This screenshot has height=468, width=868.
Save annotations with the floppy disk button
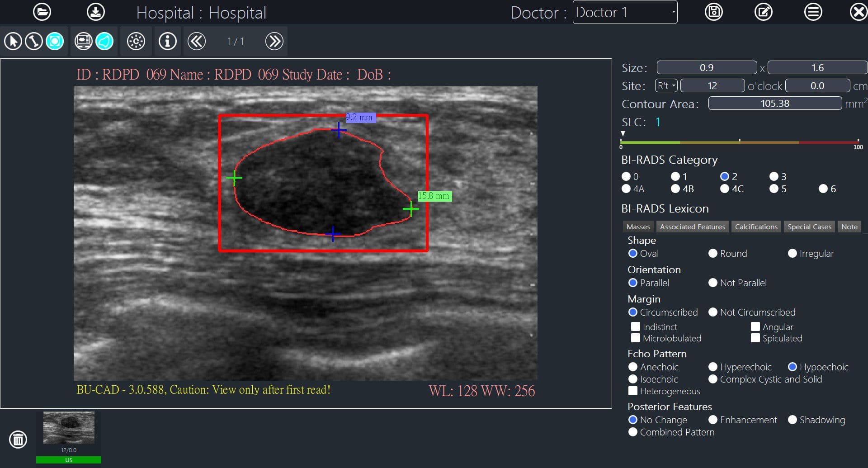pos(713,11)
